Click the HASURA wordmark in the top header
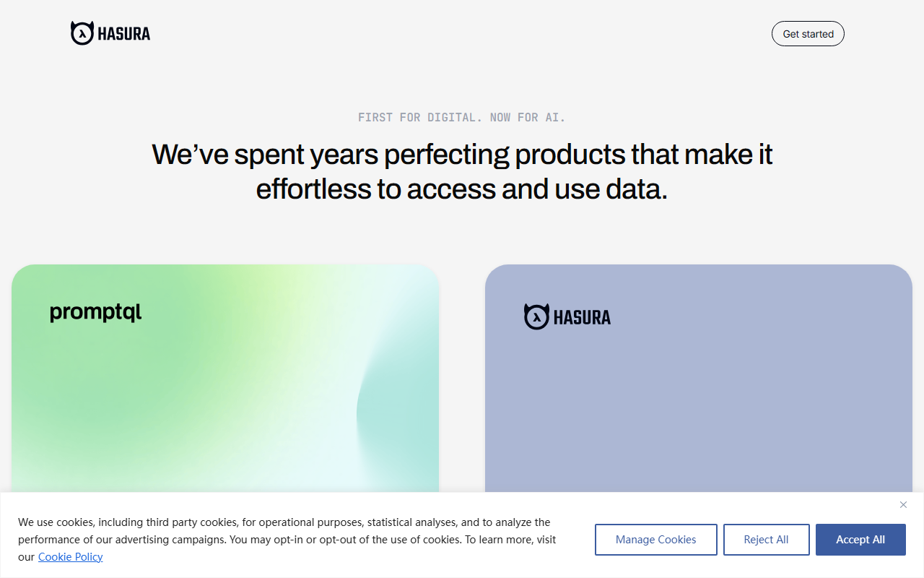 [124, 34]
